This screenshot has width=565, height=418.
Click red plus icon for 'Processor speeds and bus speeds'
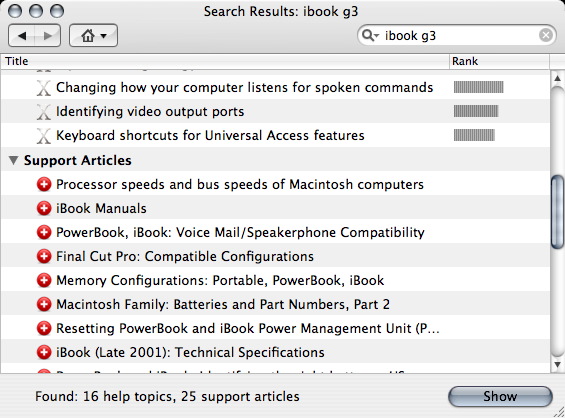coord(44,184)
